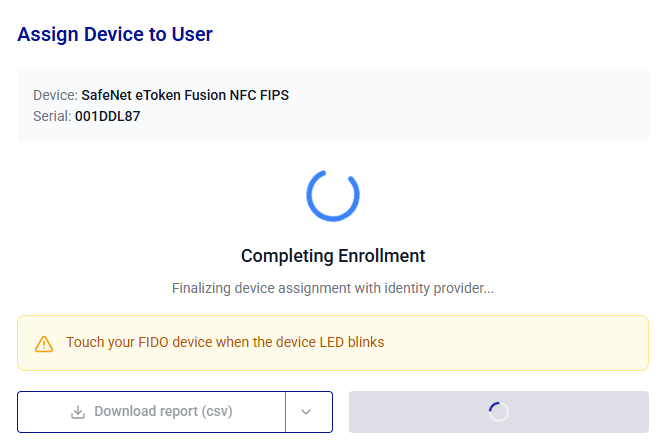Click the yellow warning triangle icon
Viewport: 666px width, 448px height.
coord(44,344)
